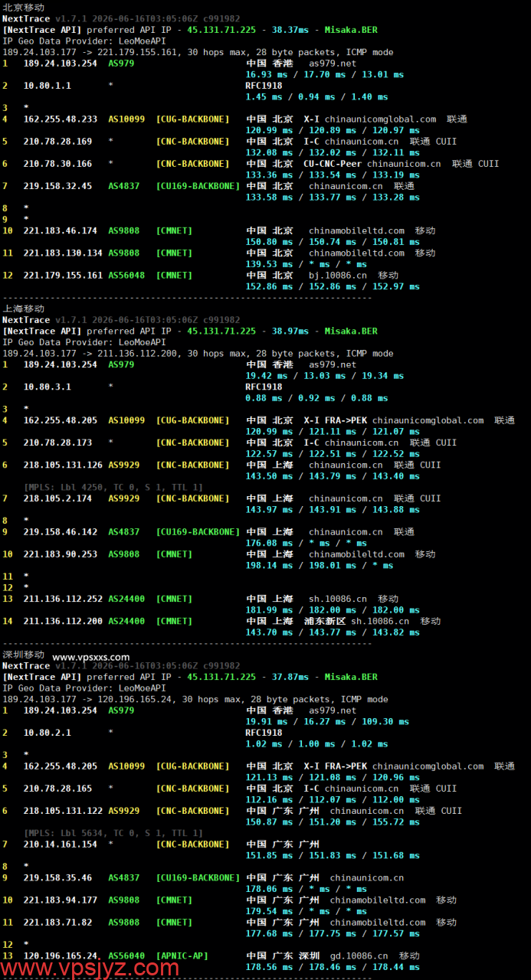531x980 pixels.
Task: Select the 37.87ms API latency value
Action: click(x=290, y=678)
